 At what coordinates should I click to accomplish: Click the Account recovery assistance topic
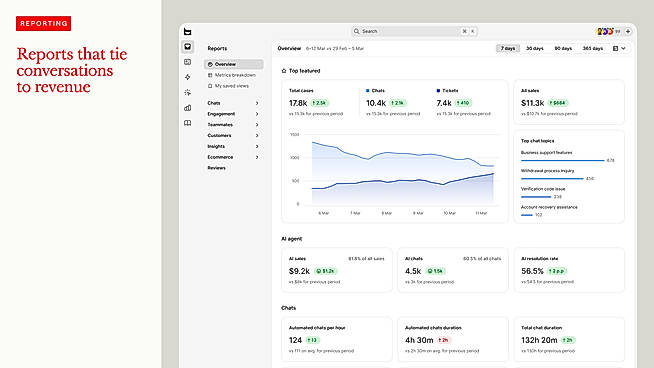[549, 207]
